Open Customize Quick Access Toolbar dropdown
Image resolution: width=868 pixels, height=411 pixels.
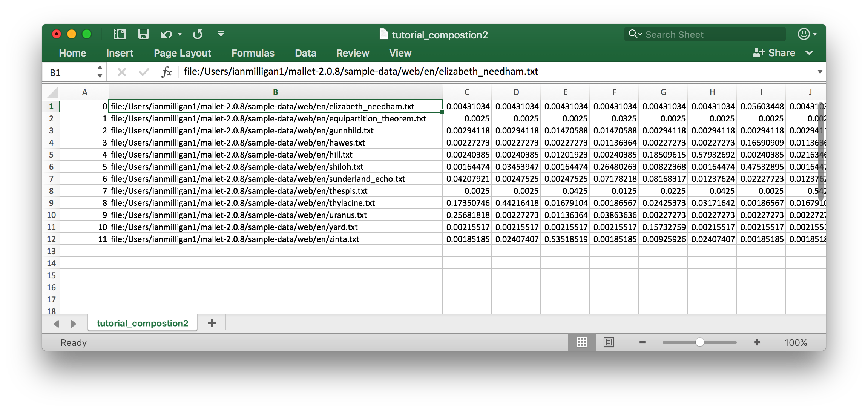pyautogui.click(x=221, y=34)
